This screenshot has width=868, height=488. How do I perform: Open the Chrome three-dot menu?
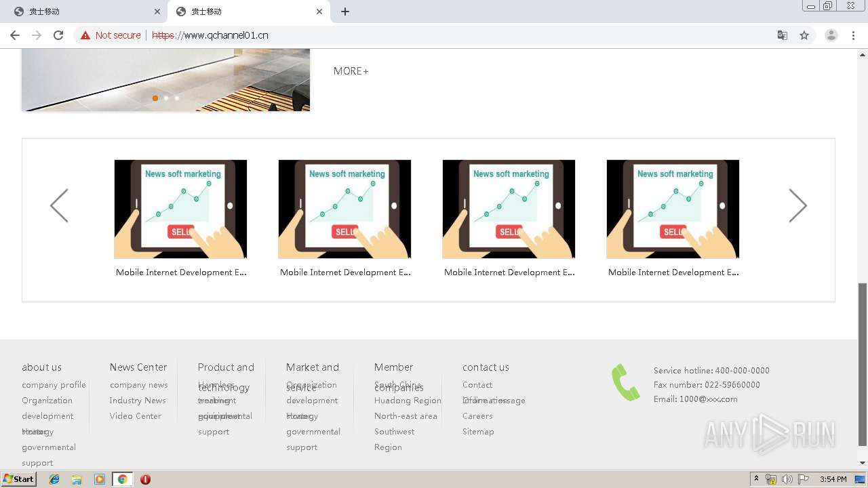(853, 35)
